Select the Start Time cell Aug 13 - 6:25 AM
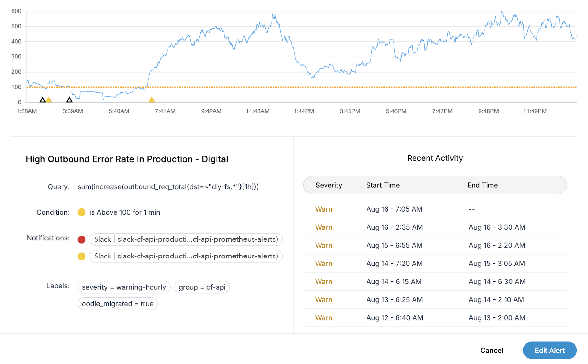588x364 pixels. (394, 299)
